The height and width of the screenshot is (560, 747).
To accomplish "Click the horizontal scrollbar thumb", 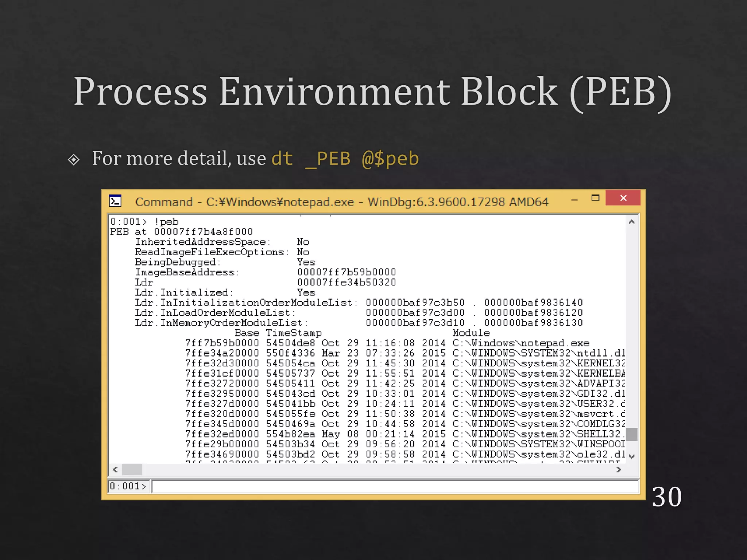I will click(132, 470).
